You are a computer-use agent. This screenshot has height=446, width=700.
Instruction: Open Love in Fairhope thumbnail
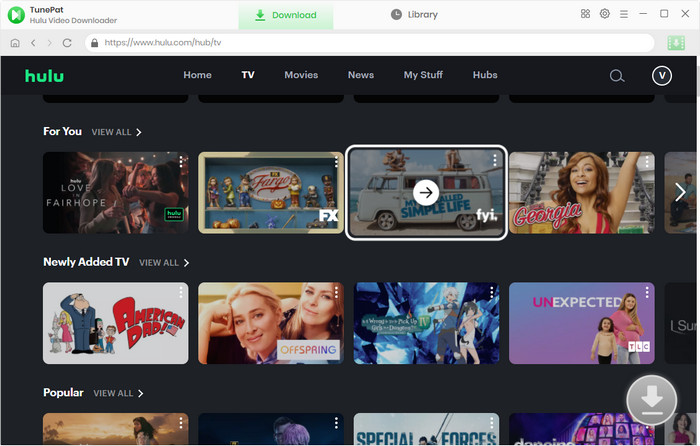point(116,193)
